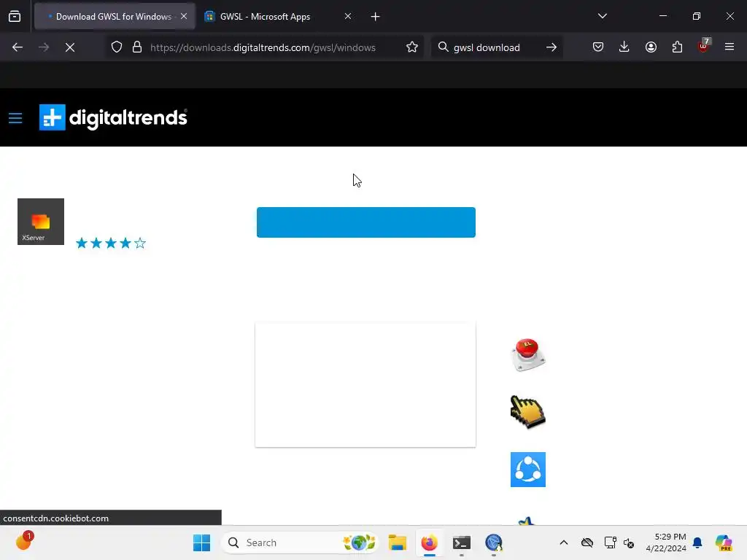The height and width of the screenshot is (560, 747).
Task: Open File Explorer from the taskbar
Action: tap(398, 542)
